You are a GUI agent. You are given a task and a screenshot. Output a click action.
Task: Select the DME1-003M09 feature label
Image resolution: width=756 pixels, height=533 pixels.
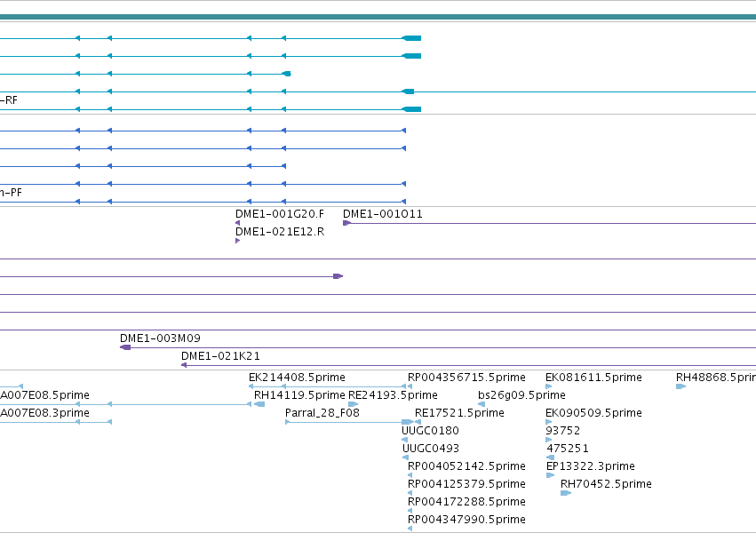(x=160, y=338)
